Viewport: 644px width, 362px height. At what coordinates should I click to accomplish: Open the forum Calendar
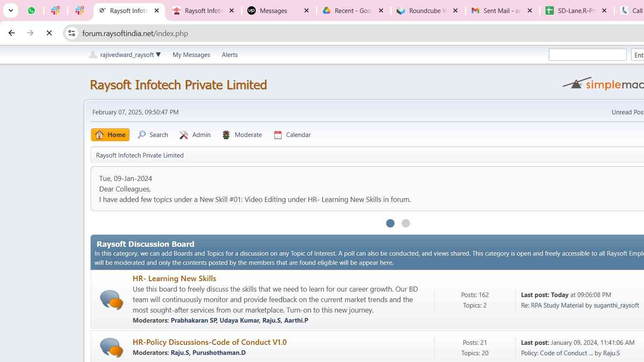(x=292, y=135)
